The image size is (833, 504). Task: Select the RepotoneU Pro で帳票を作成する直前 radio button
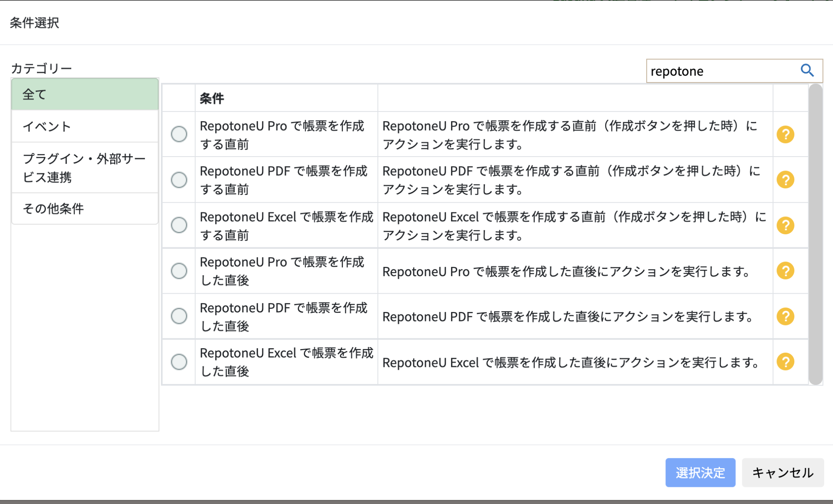(x=179, y=134)
